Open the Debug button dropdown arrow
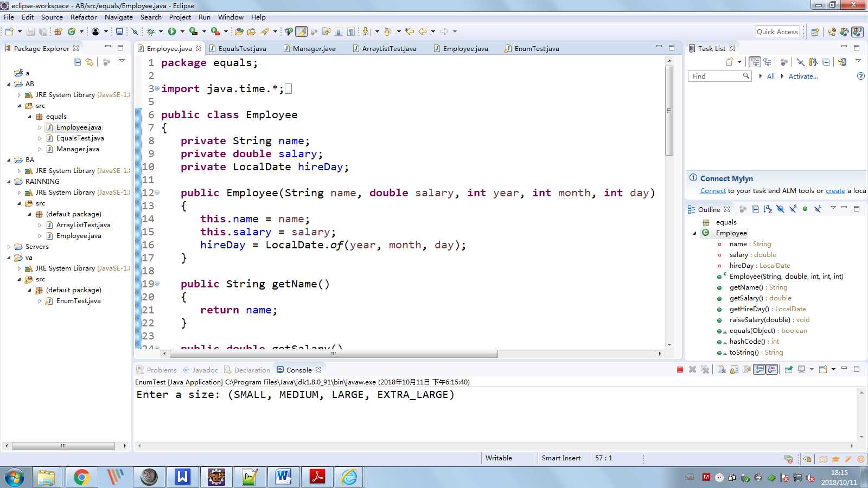The image size is (868, 488). pos(161,31)
